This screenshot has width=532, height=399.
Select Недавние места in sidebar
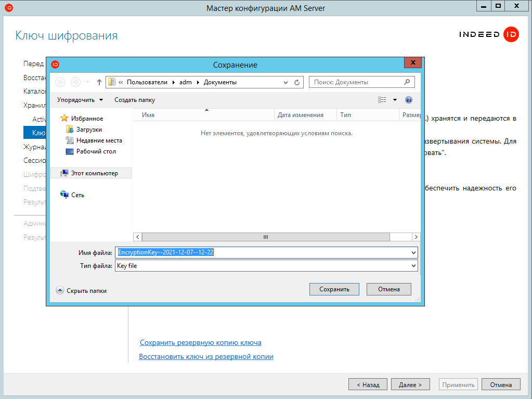pos(99,140)
